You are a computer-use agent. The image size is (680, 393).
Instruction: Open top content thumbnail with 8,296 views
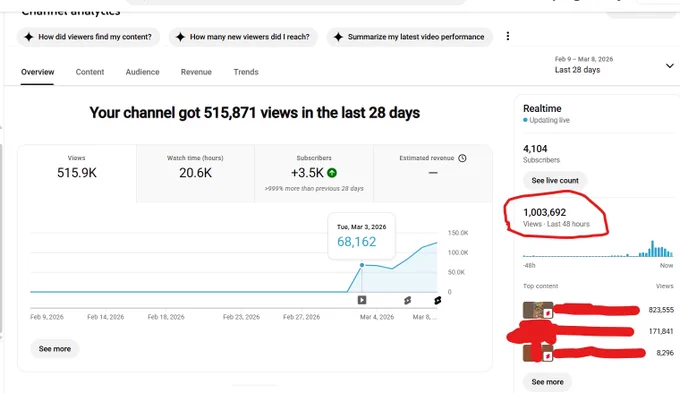coord(538,353)
